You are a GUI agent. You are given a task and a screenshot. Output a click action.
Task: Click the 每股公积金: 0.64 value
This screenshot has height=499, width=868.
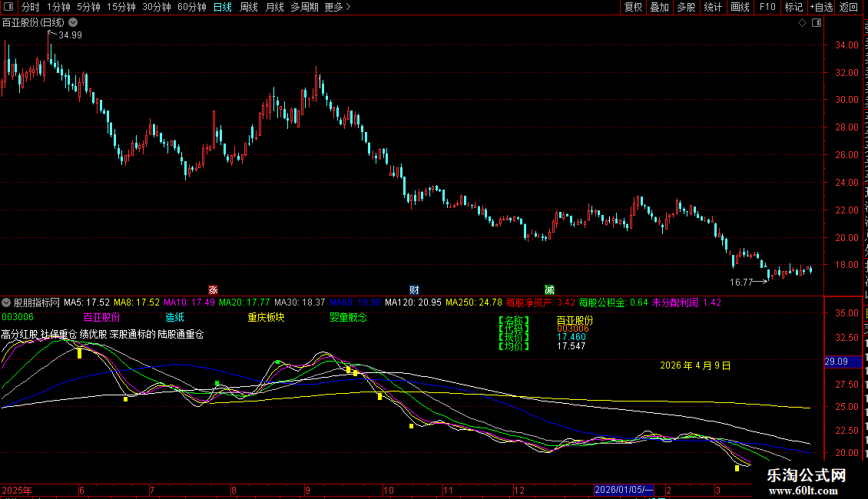(x=613, y=302)
